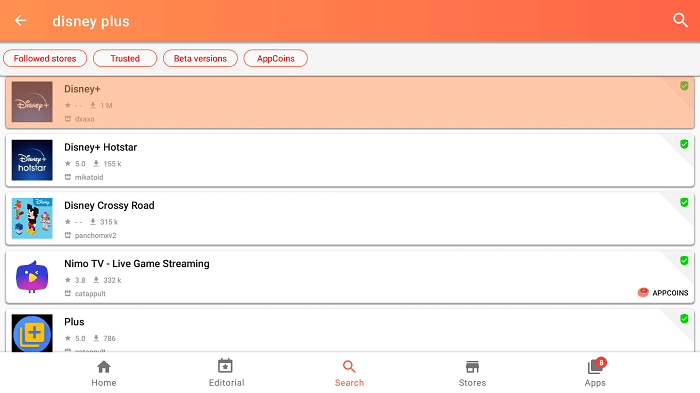This screenshot has width=700, height=393.
Task: Click the Disney Crossy Road thumbnail
Action: (32, 218)
